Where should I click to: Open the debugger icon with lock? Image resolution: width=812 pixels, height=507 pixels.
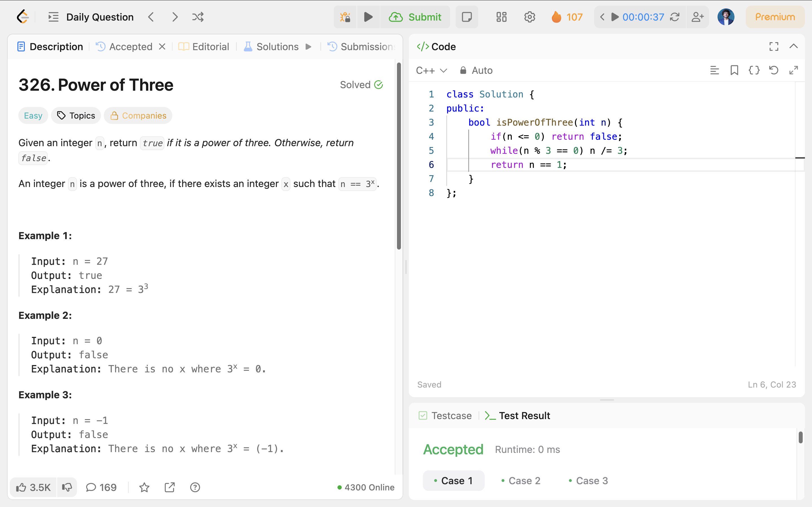pyautogui.click(x=345, y=17)
